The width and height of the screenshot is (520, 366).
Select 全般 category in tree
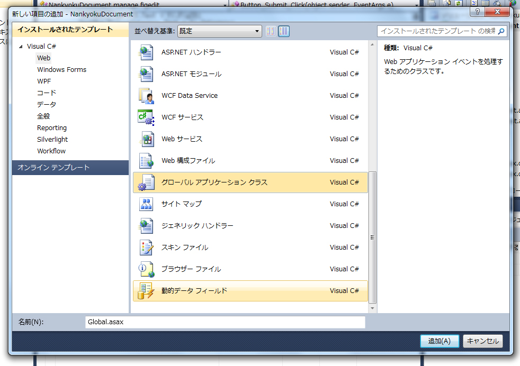[x=43, y=116]
